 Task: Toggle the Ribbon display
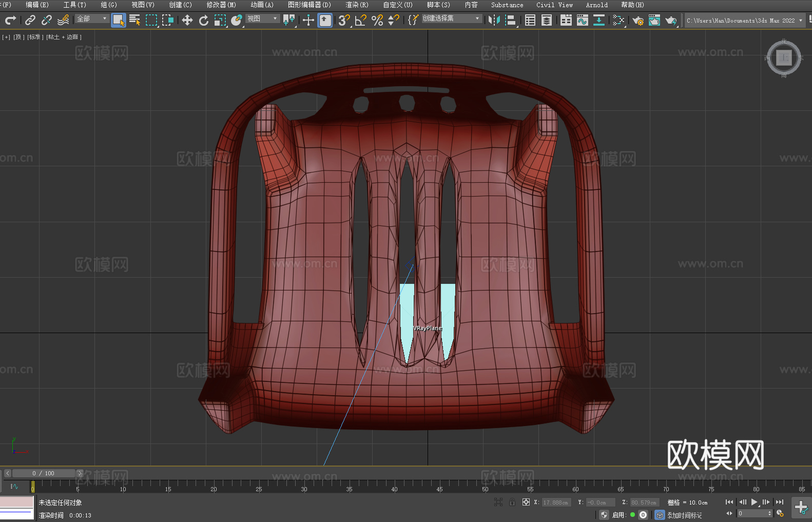pyautogui.click(x=566, y=20)
